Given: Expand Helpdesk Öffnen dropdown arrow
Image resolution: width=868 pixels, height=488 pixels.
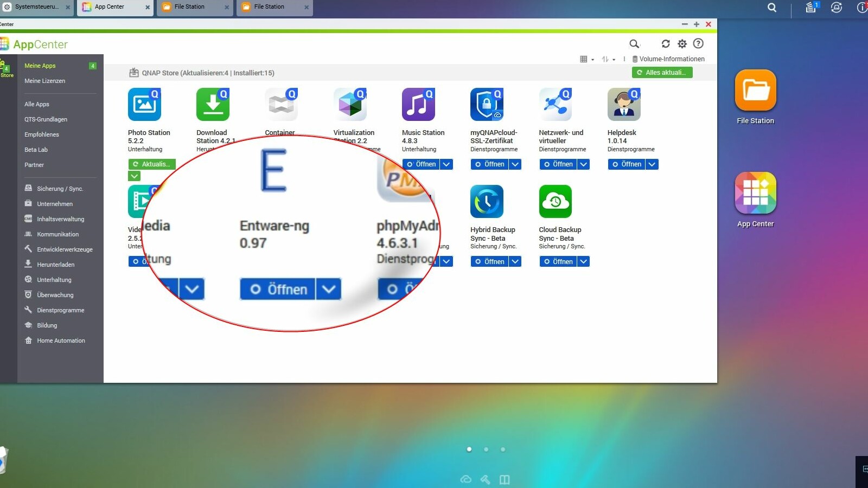Looking at the screenshot, I should point(652,164).
